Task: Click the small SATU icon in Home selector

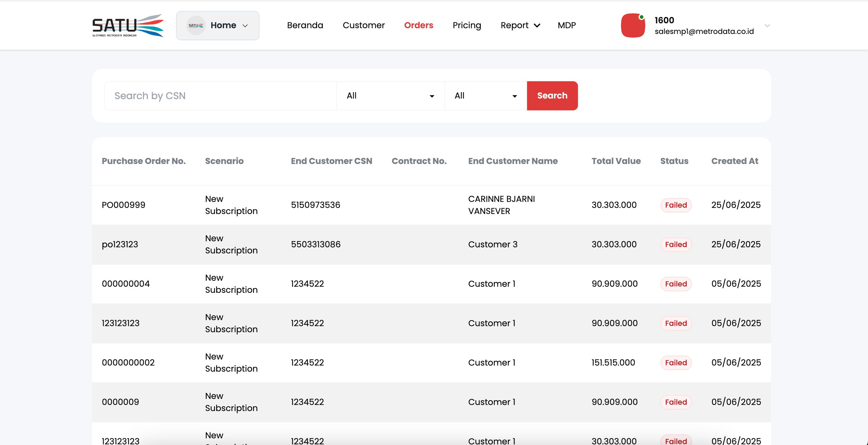Action: (196, 25)
